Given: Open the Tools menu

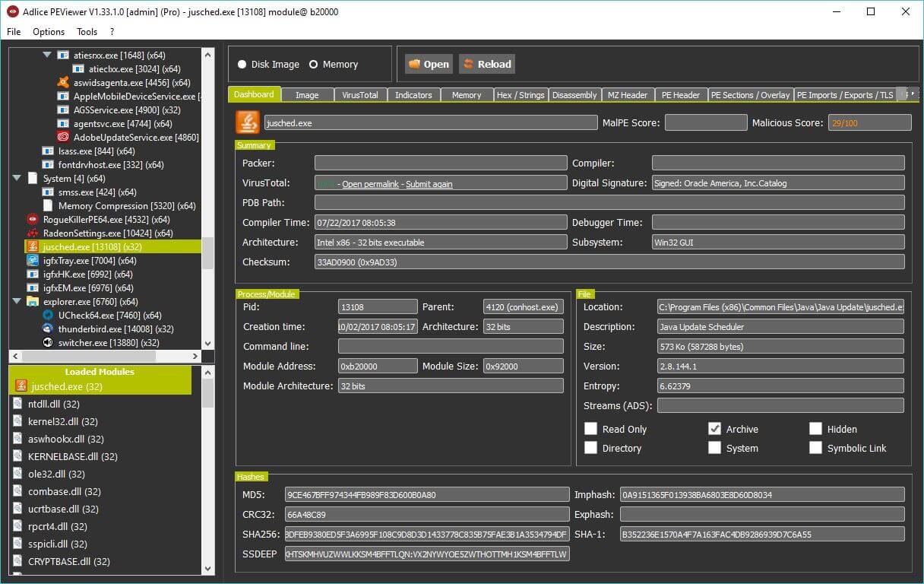Looking at the screenshot, I should [87, 32].
